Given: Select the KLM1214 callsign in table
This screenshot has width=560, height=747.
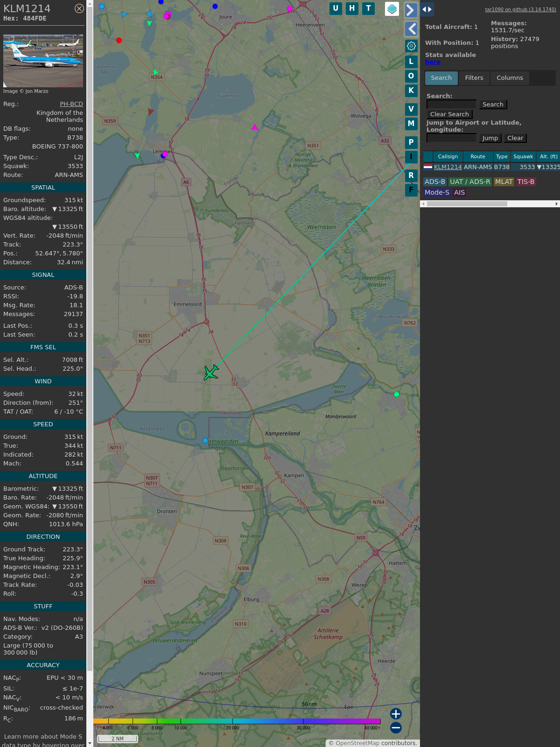Looking at the screenshot, I should pos(448,167).
